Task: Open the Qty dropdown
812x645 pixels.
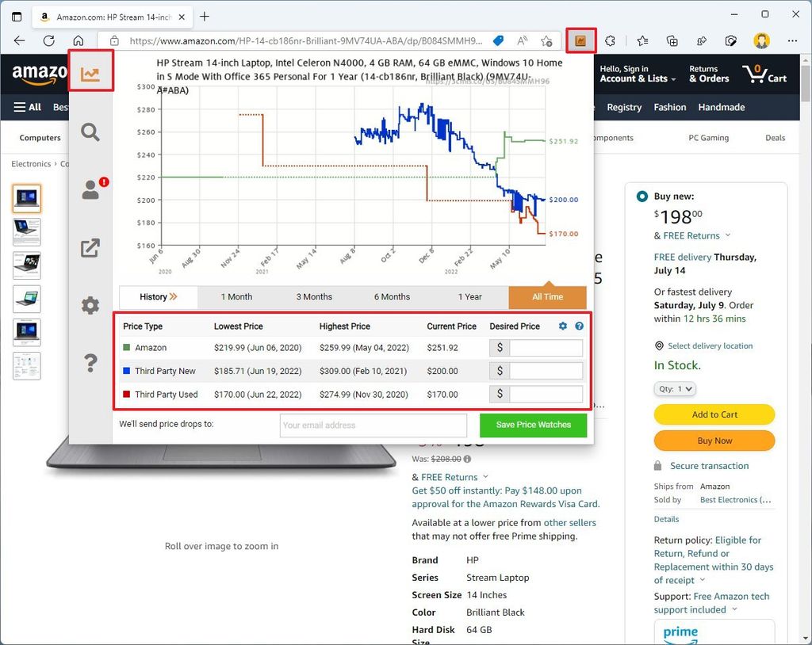Action: [674, 388]
